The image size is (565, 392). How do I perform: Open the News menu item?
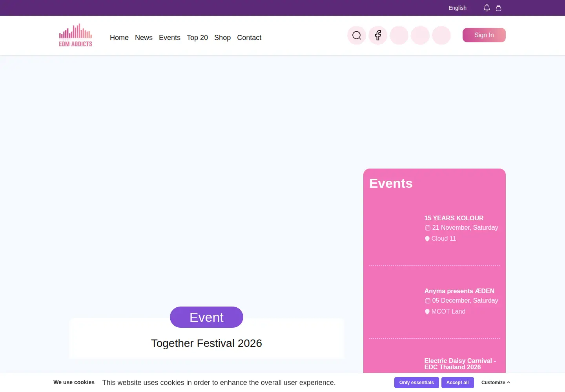144,38
